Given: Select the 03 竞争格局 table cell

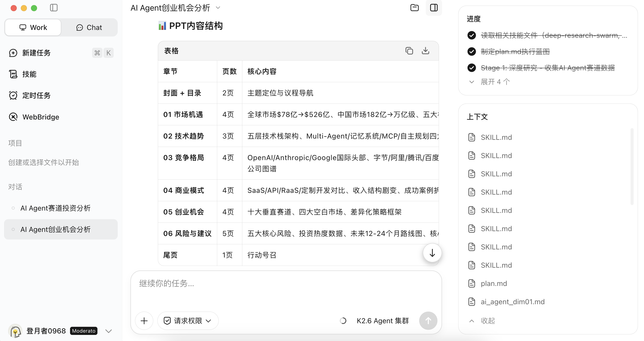Looking at the screenshot, I should [x=188, y=163].
